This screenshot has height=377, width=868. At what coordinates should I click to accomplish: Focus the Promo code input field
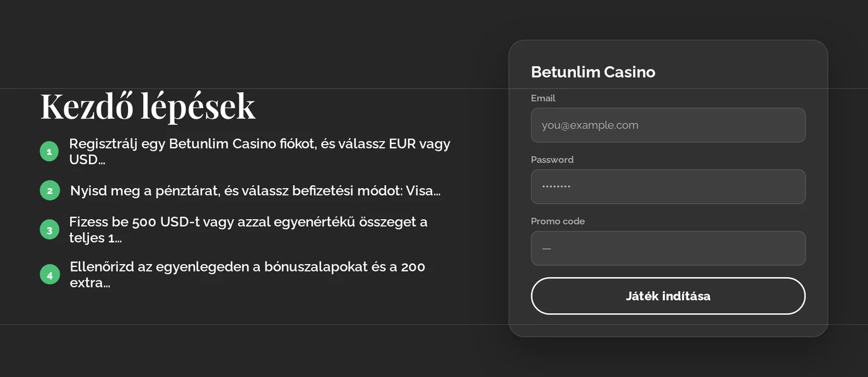click(668, 248)
